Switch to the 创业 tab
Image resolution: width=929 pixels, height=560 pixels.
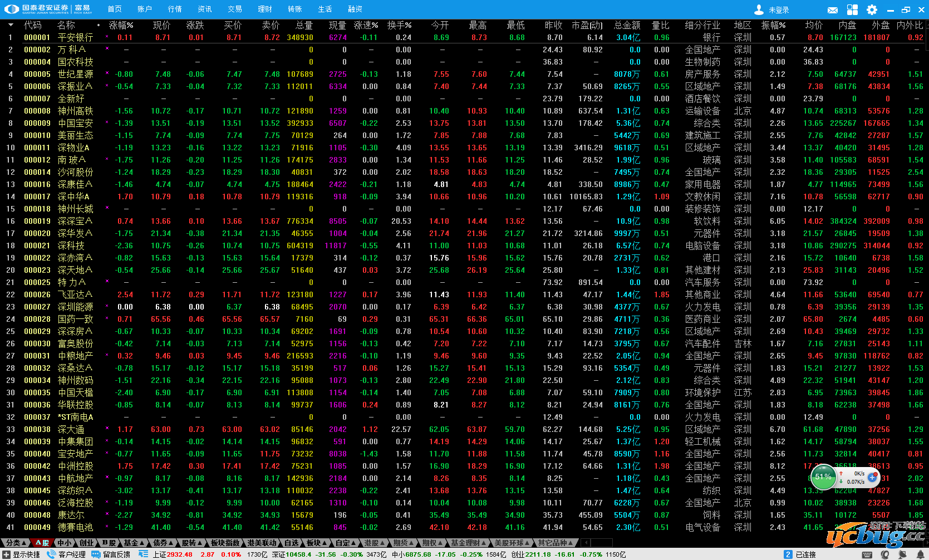click(87, 543)
